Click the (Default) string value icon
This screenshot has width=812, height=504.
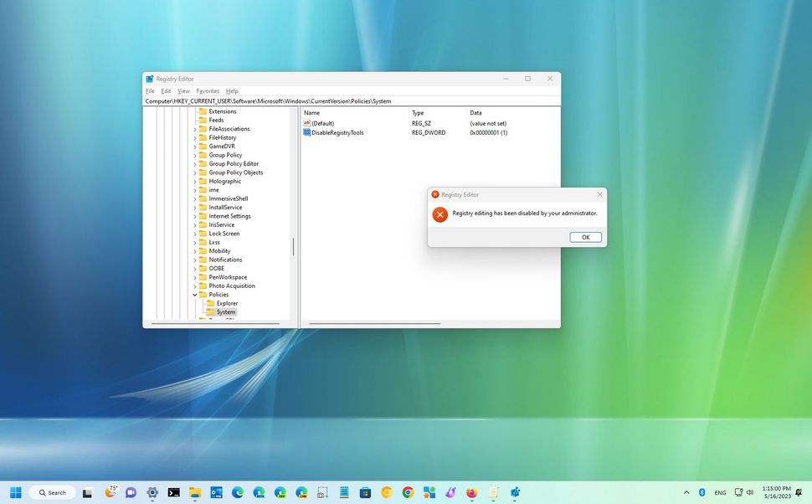[307, 123]
